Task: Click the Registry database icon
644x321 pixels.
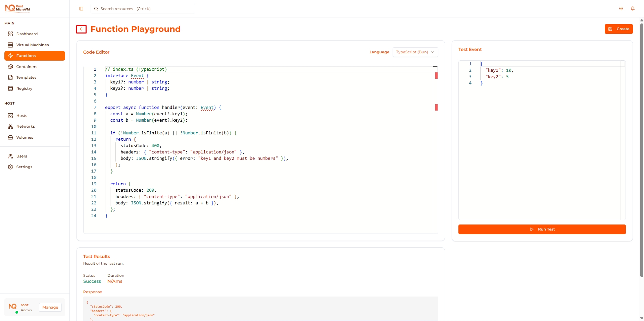Action: pos(10,88)
